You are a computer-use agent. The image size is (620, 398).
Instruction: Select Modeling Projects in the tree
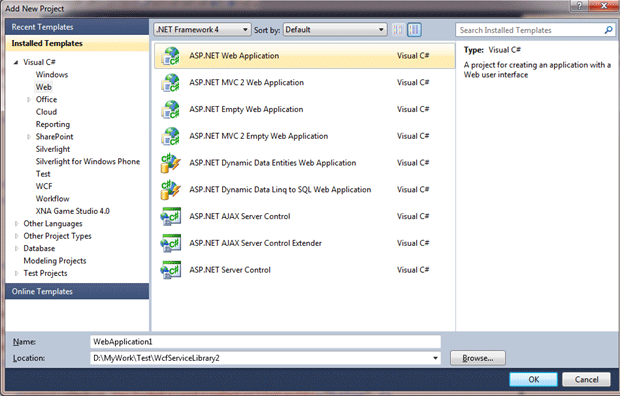tap(55, 261)
